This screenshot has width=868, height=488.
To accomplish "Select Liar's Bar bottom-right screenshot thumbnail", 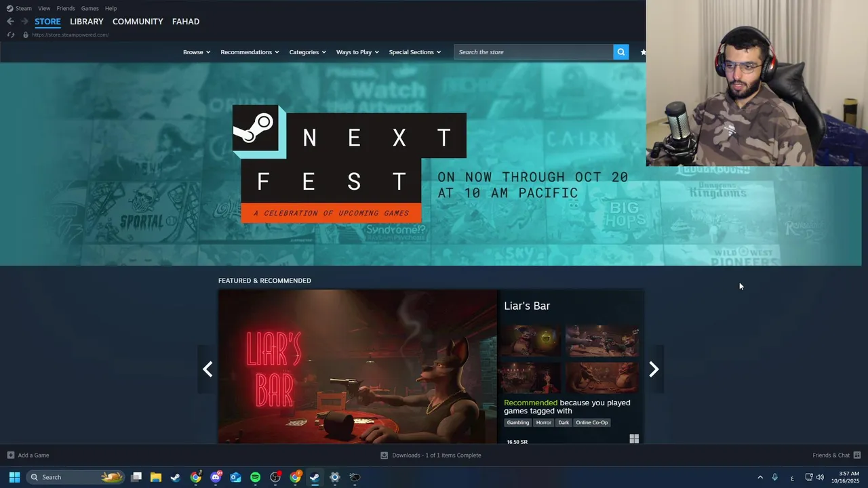I will tap(602, 378).
